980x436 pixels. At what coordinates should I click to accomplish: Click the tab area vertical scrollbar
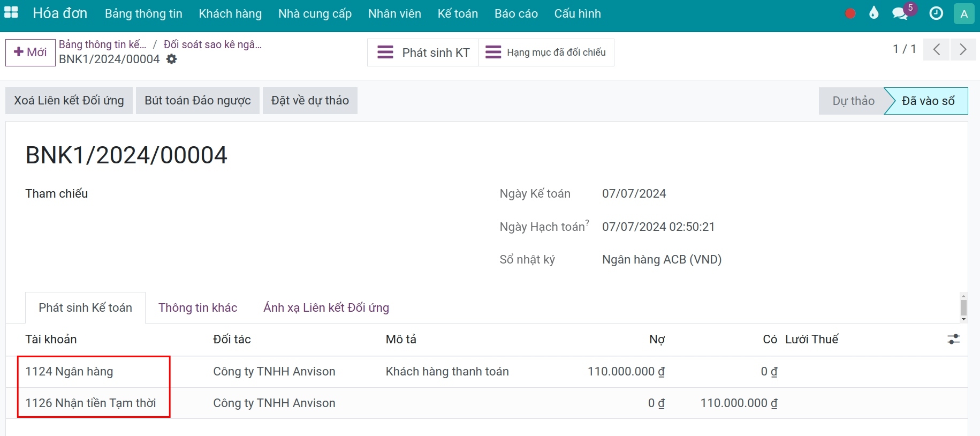(963, 307)
